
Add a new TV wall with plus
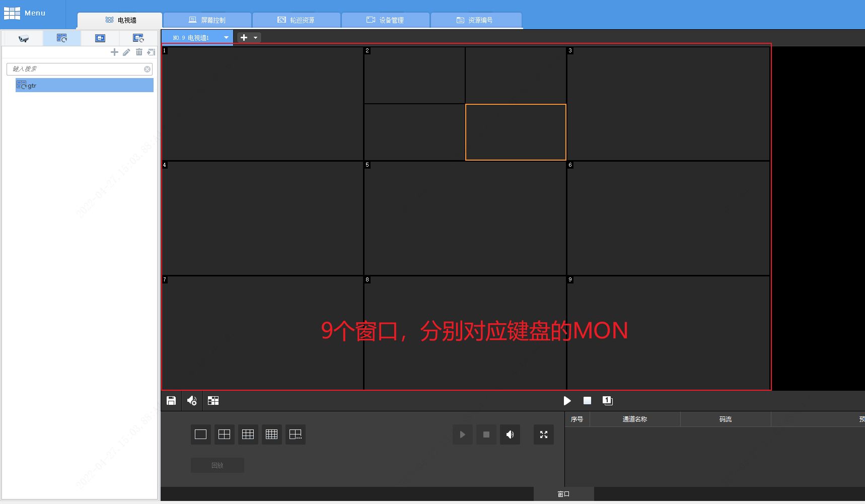tap(244, 38)
